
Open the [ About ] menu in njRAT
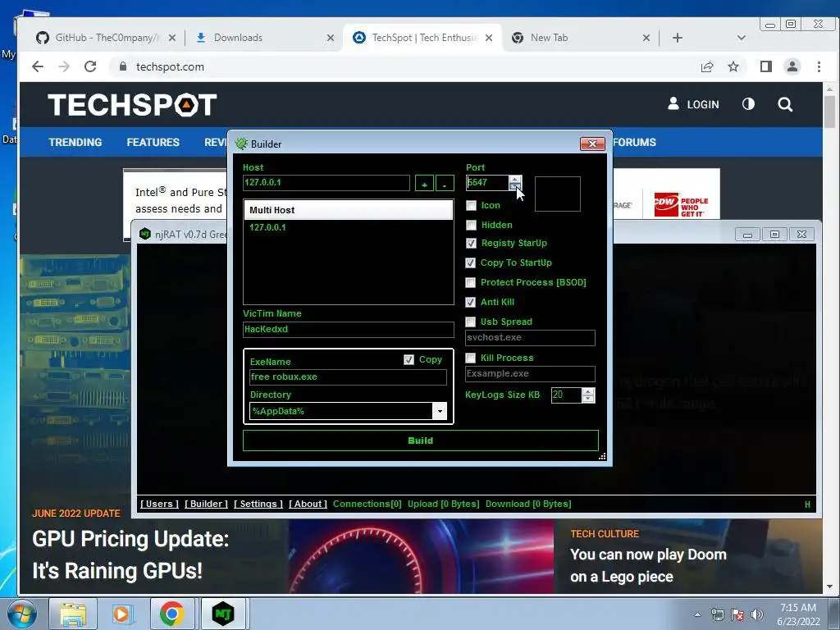pos(308,504)
